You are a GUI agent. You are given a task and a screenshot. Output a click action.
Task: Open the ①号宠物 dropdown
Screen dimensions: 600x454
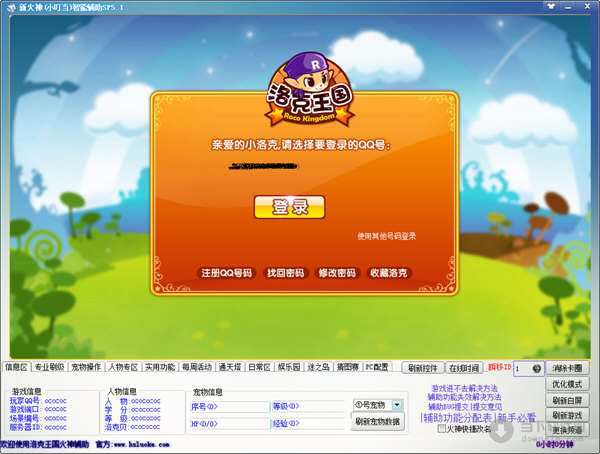pyautogui.click(x=397, y=405)
